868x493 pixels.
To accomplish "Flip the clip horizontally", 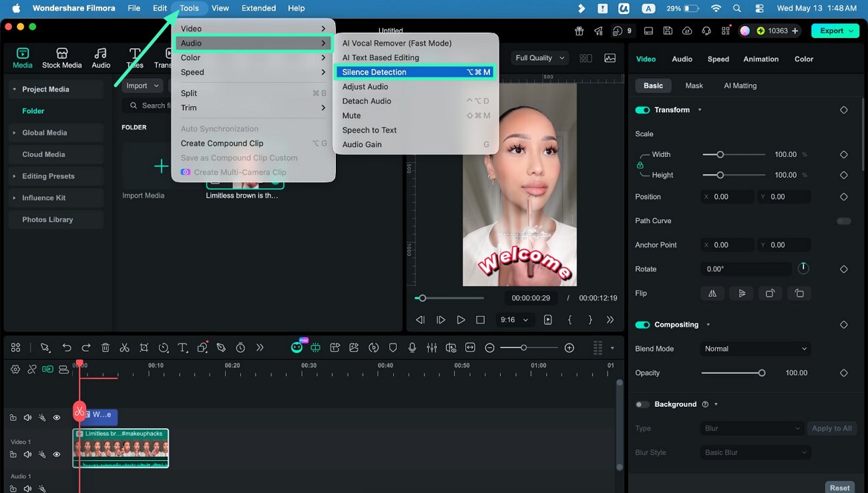I will [x=712, y=293].
